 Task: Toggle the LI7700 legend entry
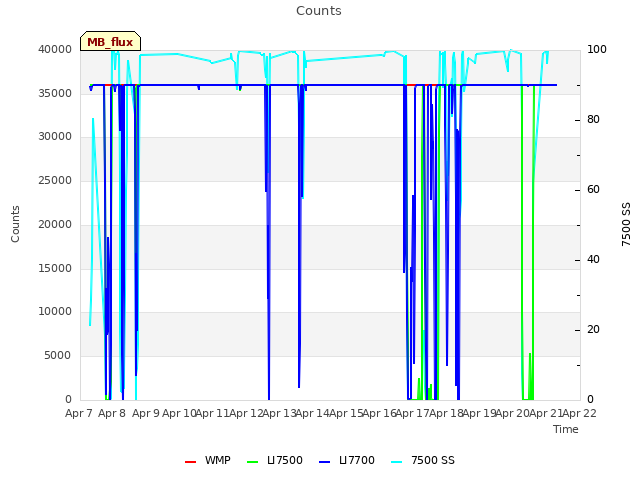(347, 460)
